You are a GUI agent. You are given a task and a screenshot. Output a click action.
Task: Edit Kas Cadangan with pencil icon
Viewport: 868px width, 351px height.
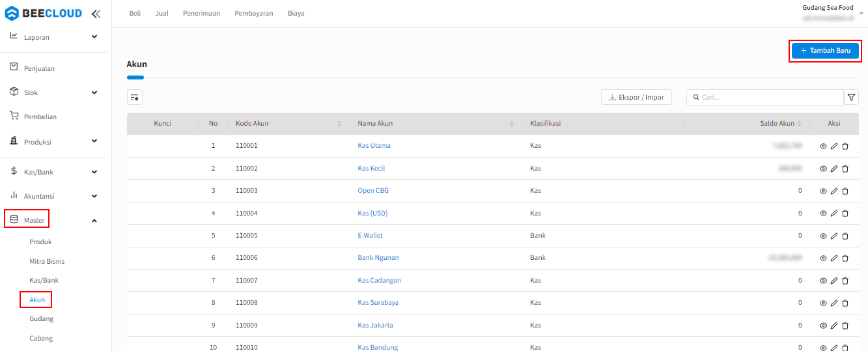[x=834, y=281]
